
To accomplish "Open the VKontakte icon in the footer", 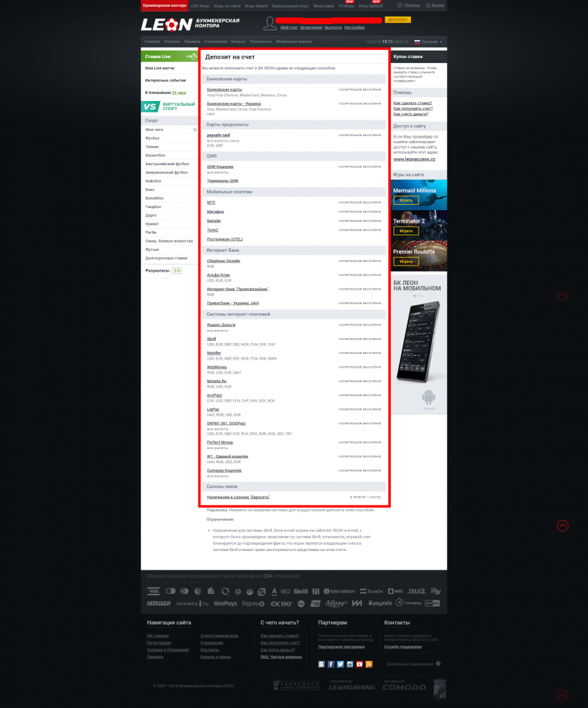I will (321, 664).
